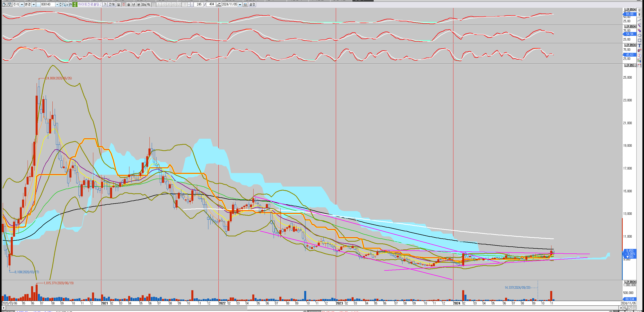Open the 변경 dropdown arrow
644x312 pixels.
pyautogui.click(x=34, y=5)
